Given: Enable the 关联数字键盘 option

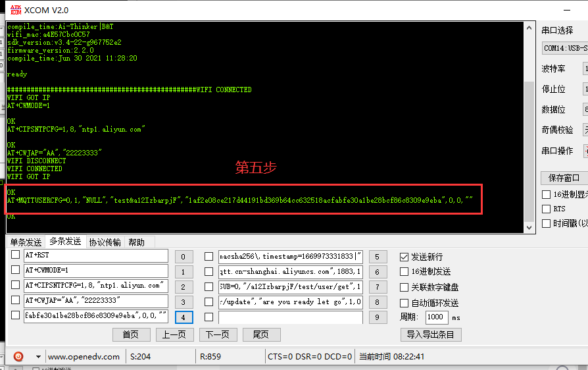Looking at the screenshot, I should tap(404, 288).
